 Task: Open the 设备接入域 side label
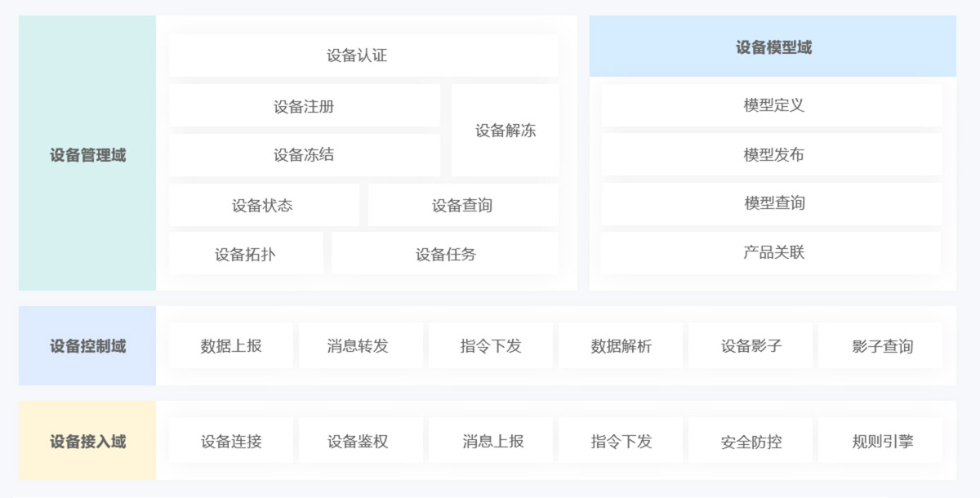coord(87,442)
